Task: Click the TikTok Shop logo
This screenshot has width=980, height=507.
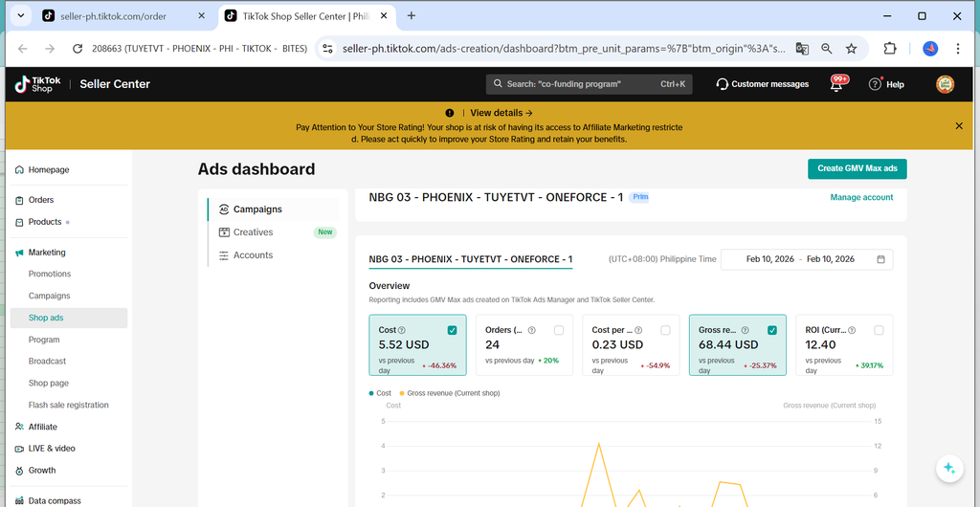Action: click(37, 84)
